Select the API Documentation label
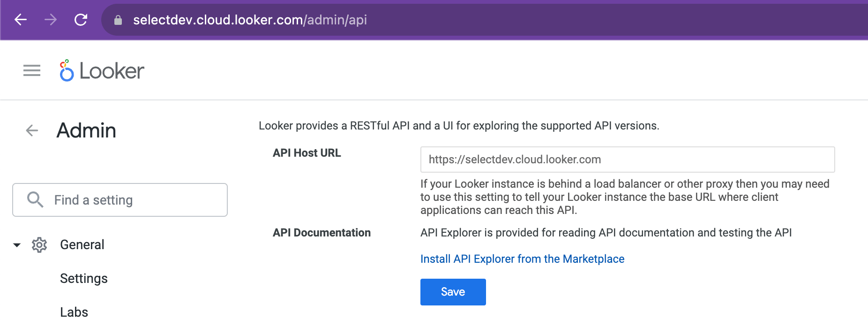The height and width of the screenshot is (335, 868). point(322,233)
